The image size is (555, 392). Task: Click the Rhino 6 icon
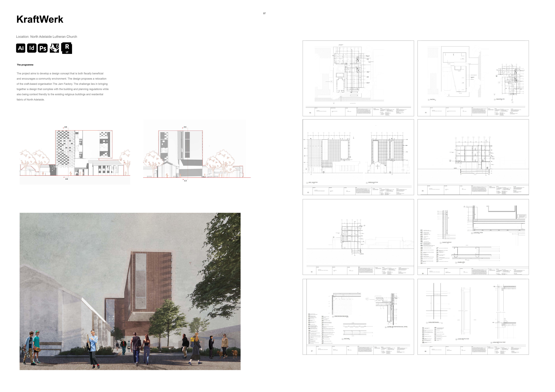(x=54, y=48)
